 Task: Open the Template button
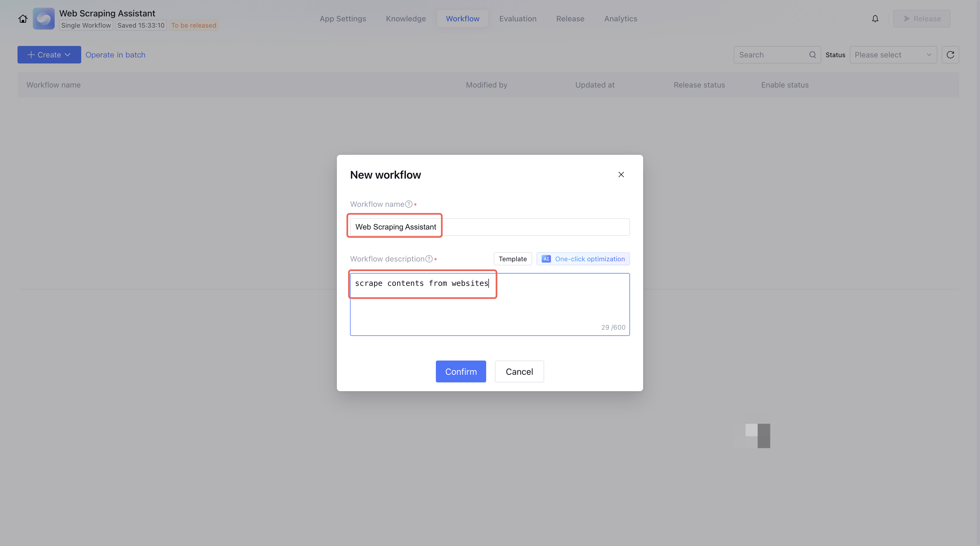coord(512,259)
